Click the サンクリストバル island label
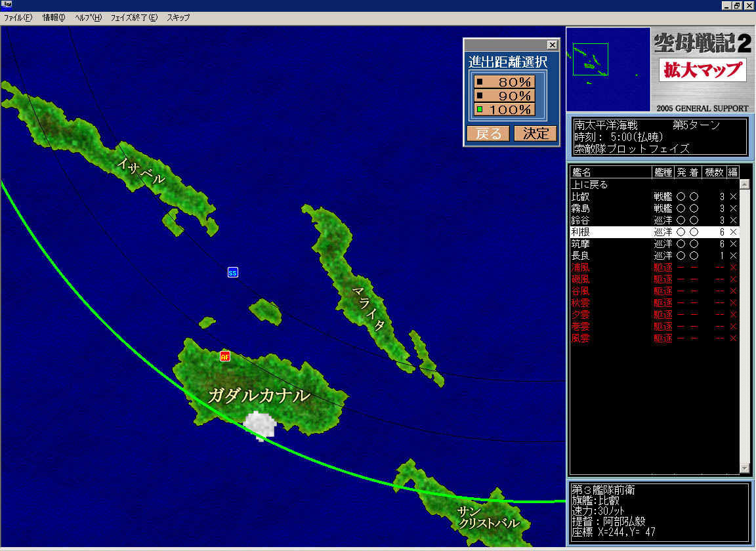 488,518
